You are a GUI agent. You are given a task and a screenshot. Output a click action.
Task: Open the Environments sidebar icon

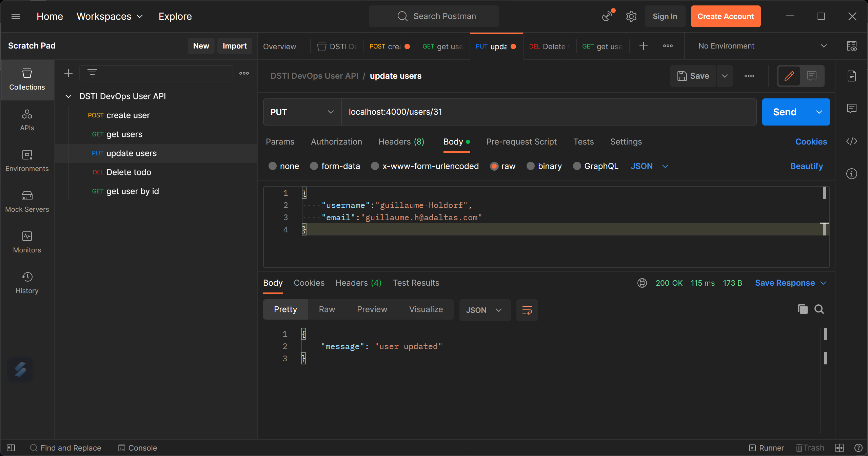tap(27, 160)
